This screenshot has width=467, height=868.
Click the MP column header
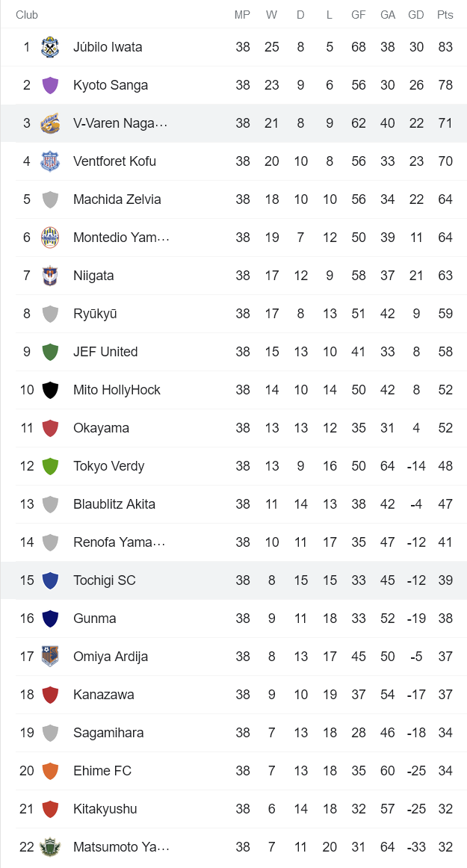click(243, 15)
